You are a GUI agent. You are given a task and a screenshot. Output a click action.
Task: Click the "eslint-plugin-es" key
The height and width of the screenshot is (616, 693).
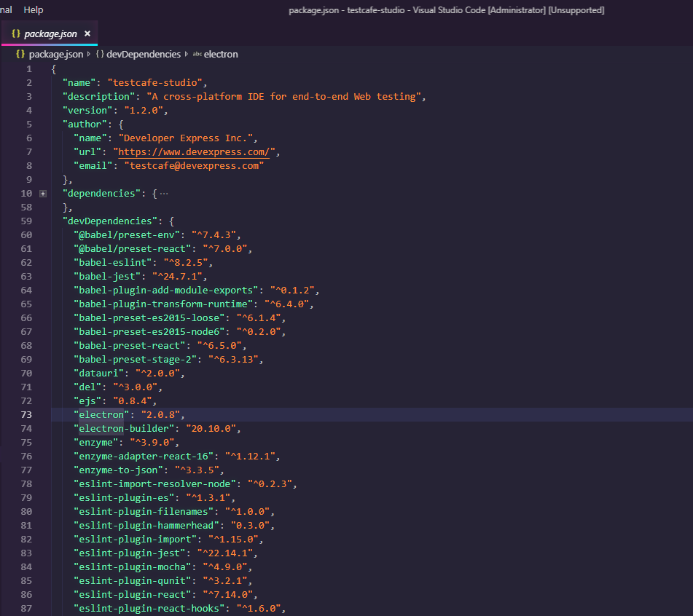124,497
